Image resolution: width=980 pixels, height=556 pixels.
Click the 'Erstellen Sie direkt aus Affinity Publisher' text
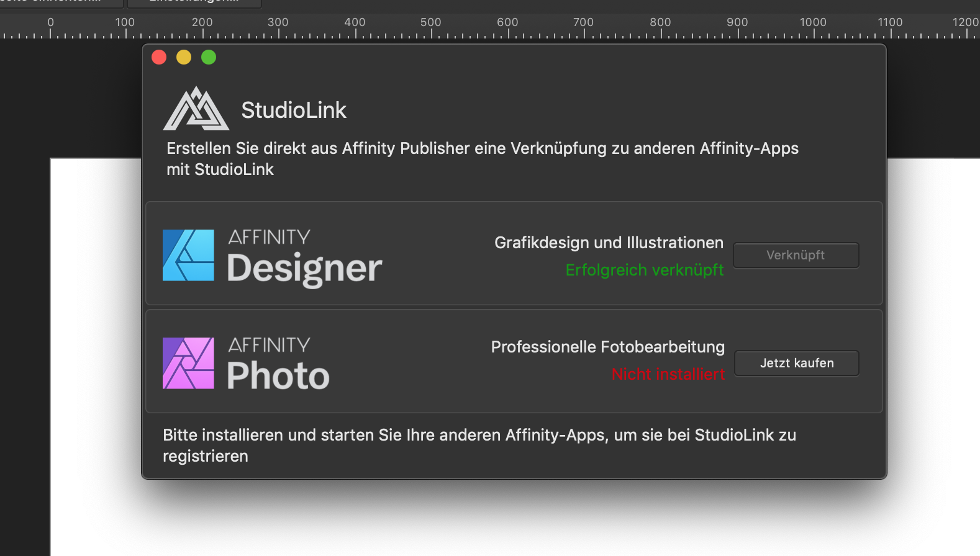pyautogui.click(x=483, y=159)
